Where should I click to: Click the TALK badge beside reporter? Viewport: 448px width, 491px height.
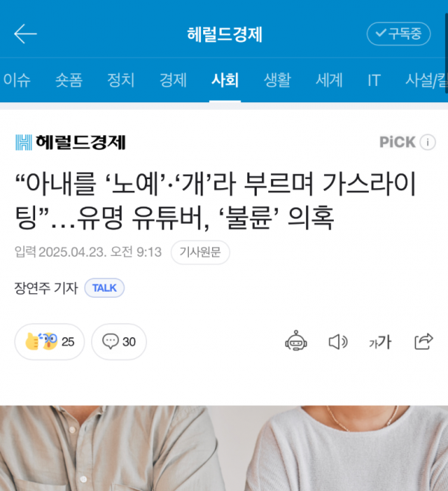(x=105, y=288)
